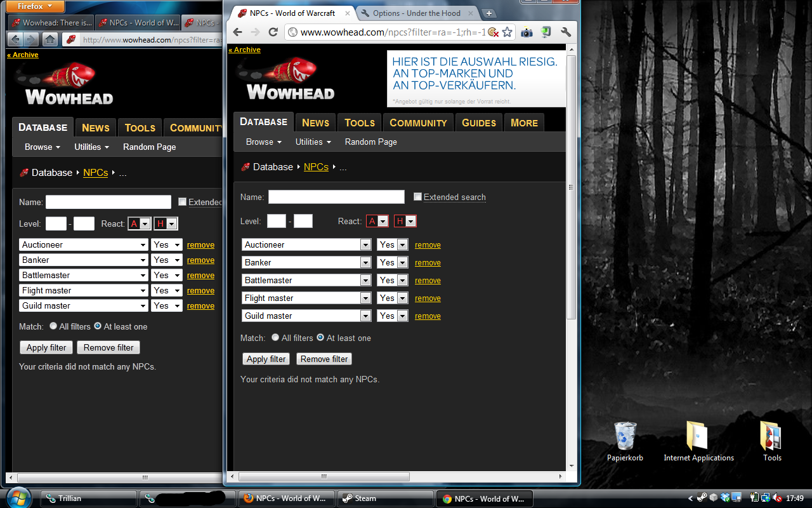Click Firefox's forward arrow button

coord(31,39)
